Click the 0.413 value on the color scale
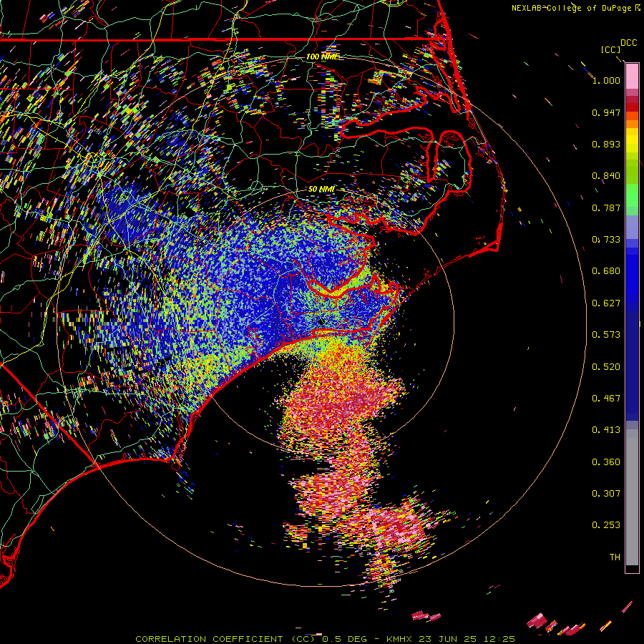 [606, 430]
